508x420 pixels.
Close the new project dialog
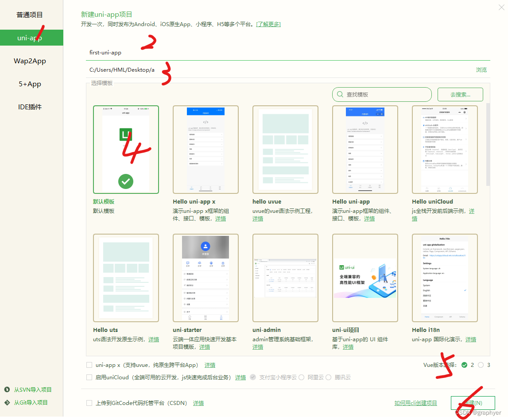click(x=501, y=7)
